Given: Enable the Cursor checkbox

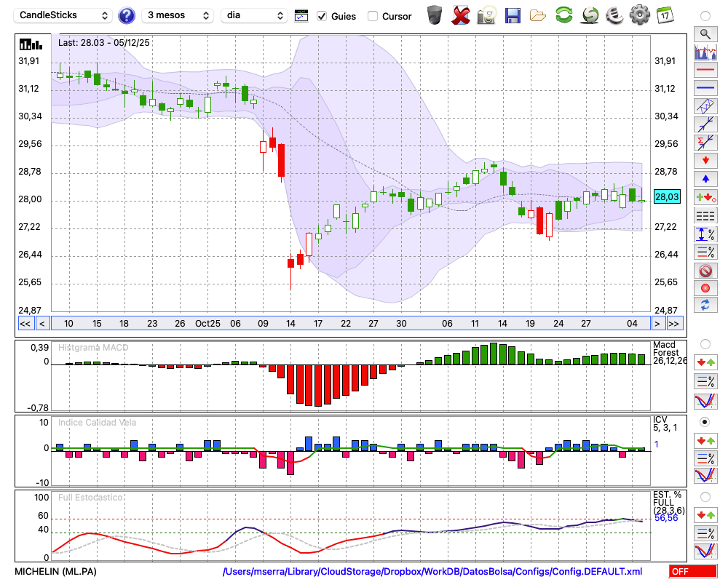Looking at the screenshot, I should 373,16.
